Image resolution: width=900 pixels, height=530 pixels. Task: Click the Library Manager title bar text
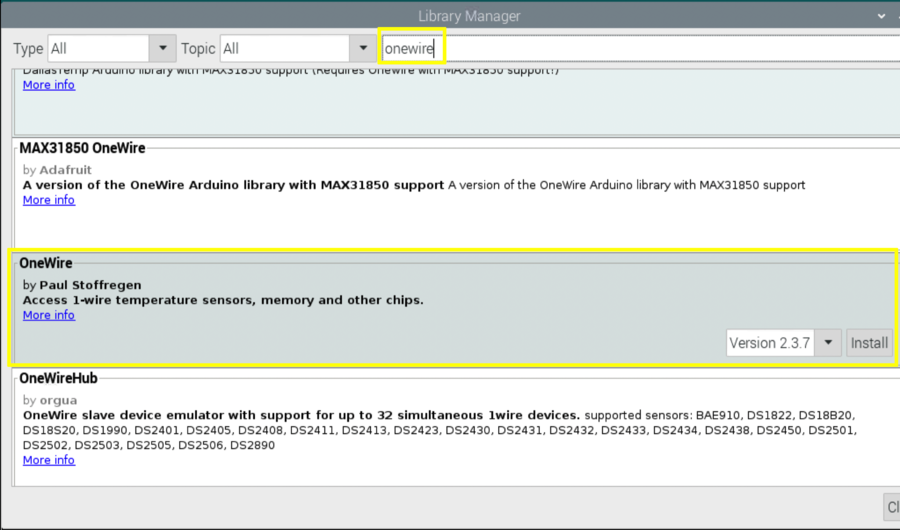point(469,16)
